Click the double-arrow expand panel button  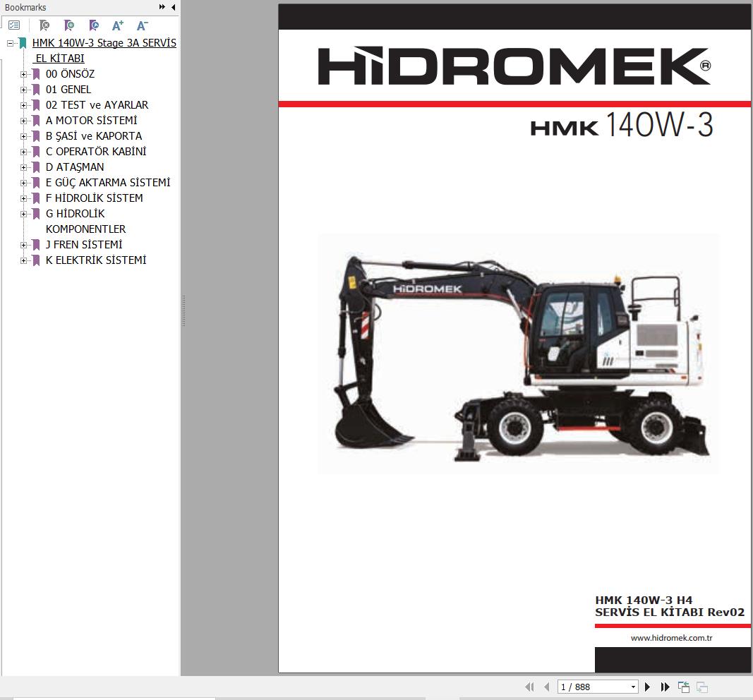[x=162, y=7]
